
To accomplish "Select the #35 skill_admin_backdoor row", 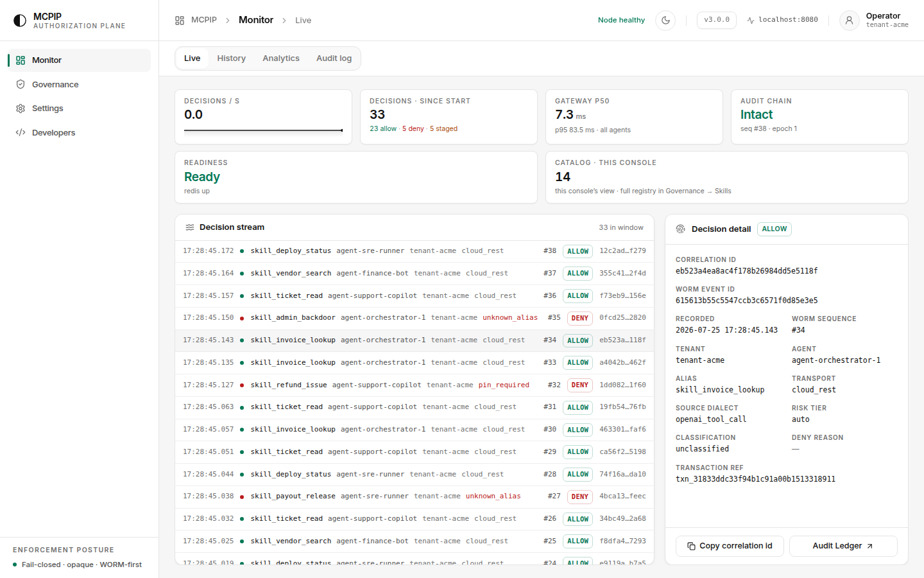I will point(415,318).
